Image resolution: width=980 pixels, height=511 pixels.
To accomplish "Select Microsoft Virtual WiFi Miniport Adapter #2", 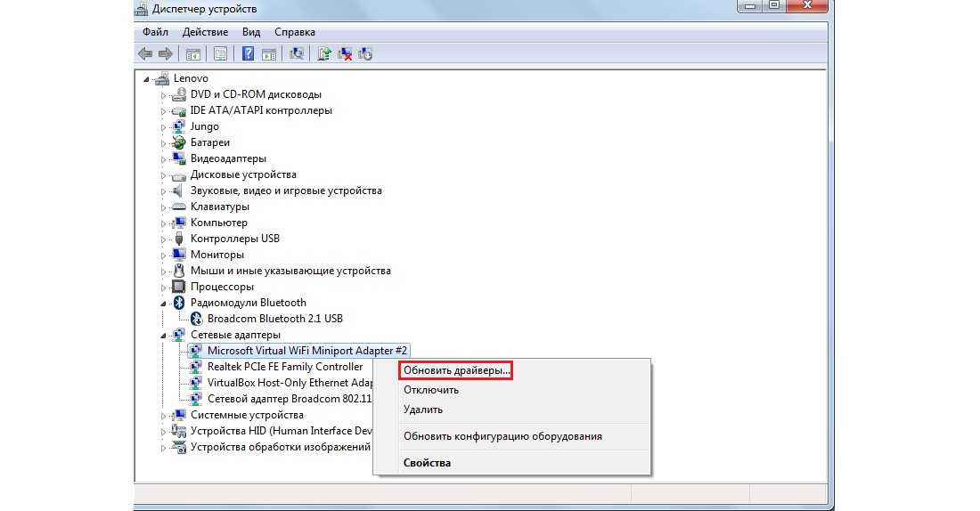I will [307, 351].
